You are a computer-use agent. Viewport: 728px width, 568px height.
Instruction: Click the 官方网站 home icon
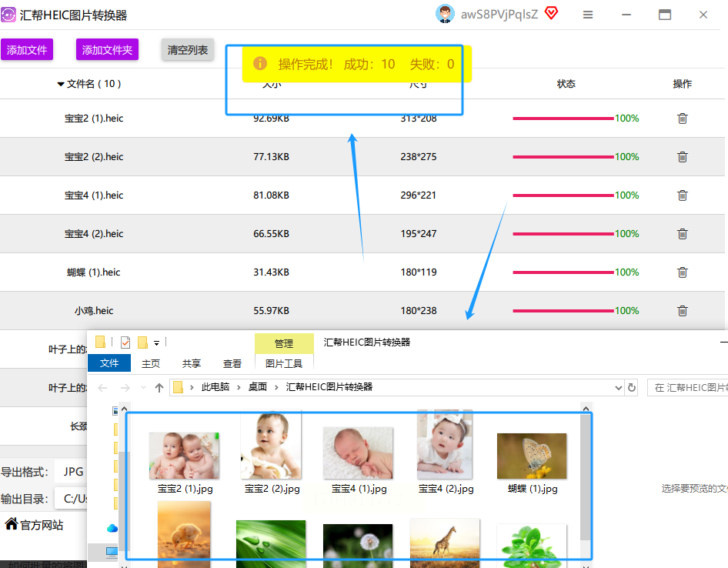click(x=12, y=524)
